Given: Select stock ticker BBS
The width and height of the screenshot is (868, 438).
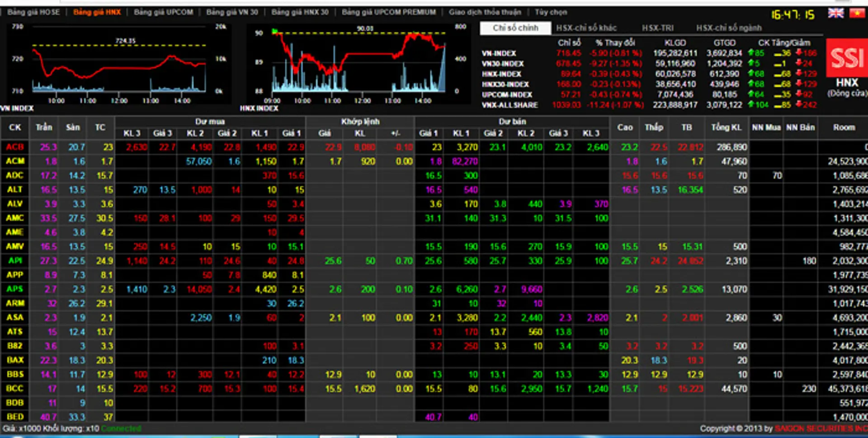Looking at the screenshot, I should point(15,374).
